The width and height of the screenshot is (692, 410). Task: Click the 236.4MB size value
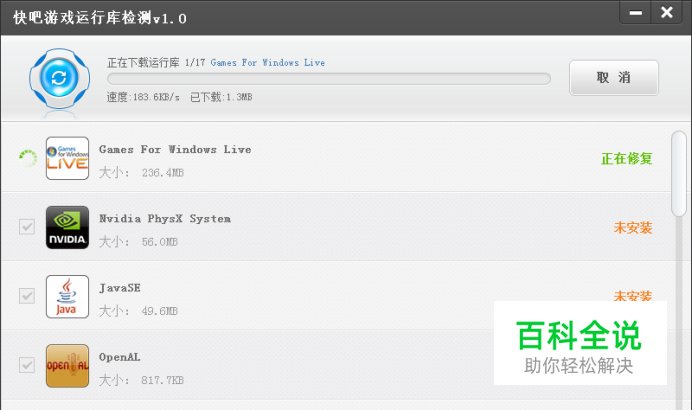(x=163, y=173)
